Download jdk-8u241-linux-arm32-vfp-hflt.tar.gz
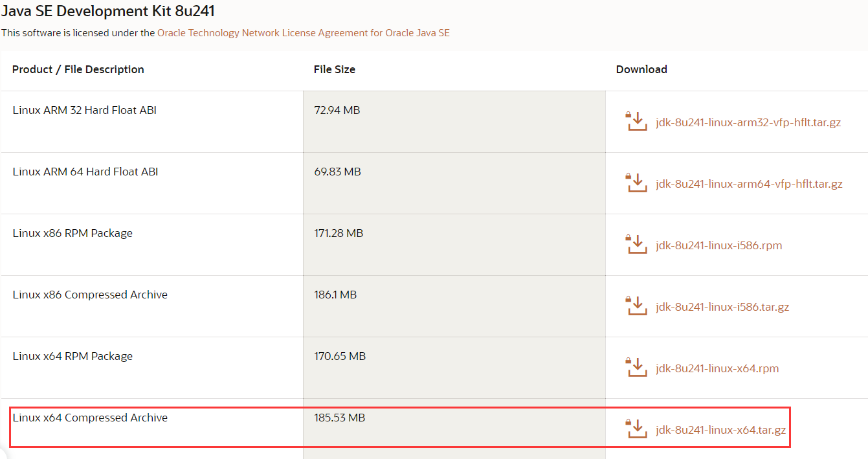This screenshot has width=868, height=459. point(748,122)
